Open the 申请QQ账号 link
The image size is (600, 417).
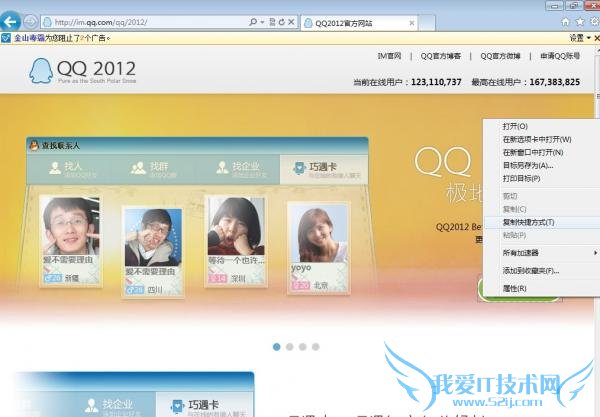[560, 56]
